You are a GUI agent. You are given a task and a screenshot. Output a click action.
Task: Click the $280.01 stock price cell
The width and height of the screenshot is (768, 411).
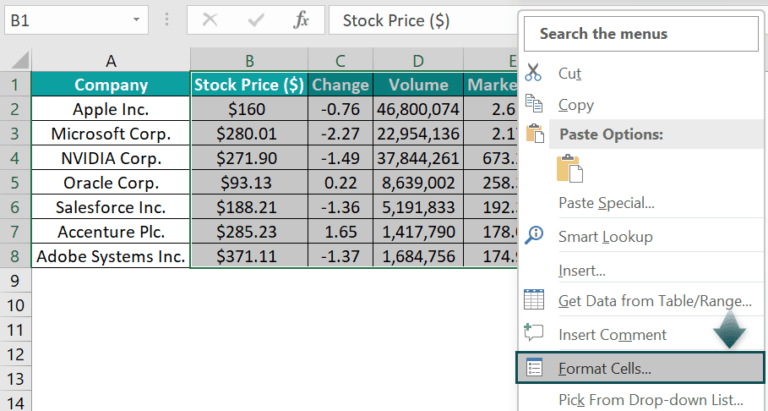coord(249,133)
